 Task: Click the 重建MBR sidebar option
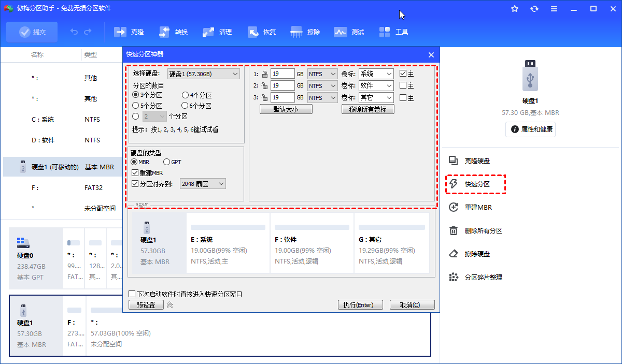tap(470, 207)
